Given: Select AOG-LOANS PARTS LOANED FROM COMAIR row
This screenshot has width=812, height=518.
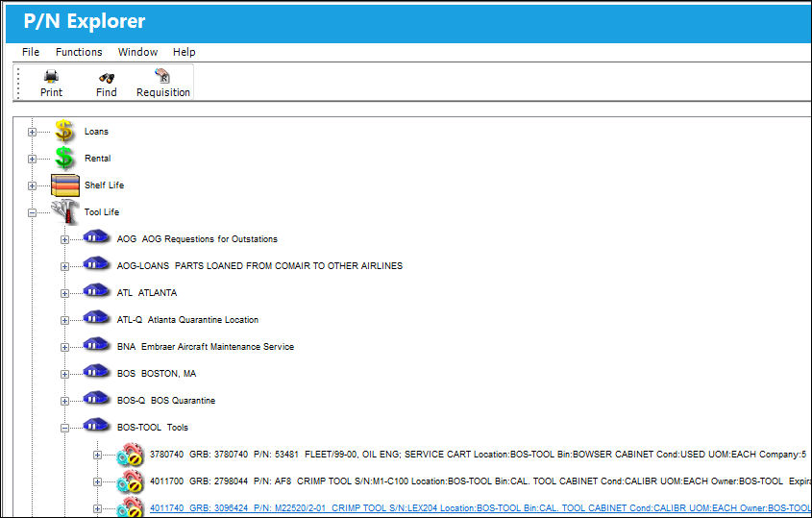Looking at the screenshot, I should tap(259, 266).
